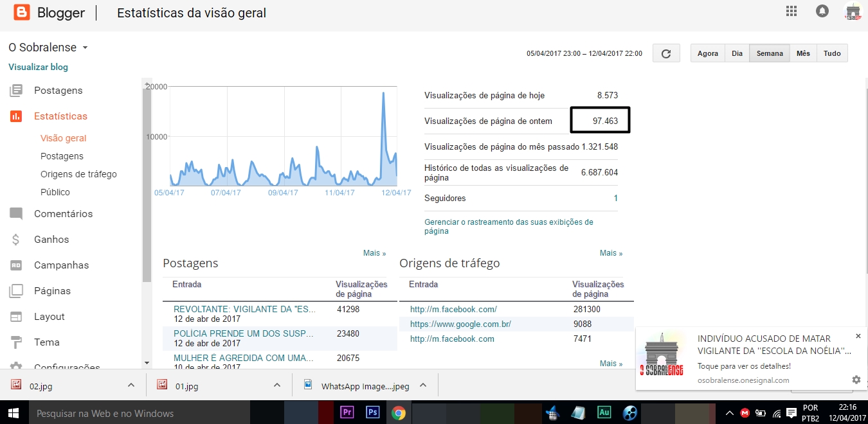Click the sidebar scroll down arrow
The image size is (868, 424).
147,364
